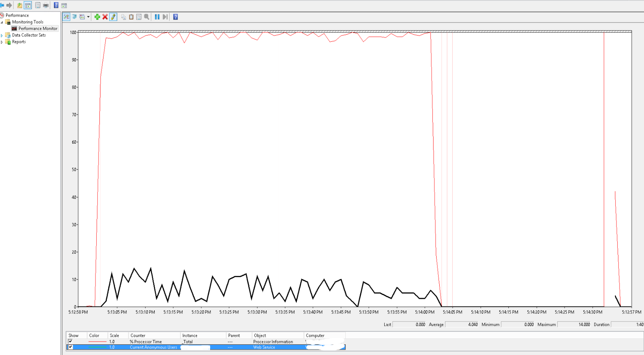
Task: Open the graph type dropdown arrow
Action: (x=88, y=17)
